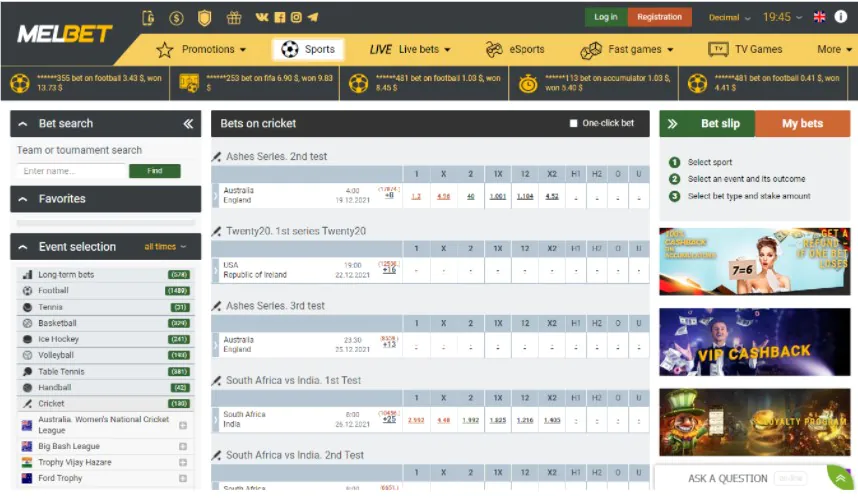The image size is (858, 499).
Task: Open the eSports menu item
Action: (515, 50)
